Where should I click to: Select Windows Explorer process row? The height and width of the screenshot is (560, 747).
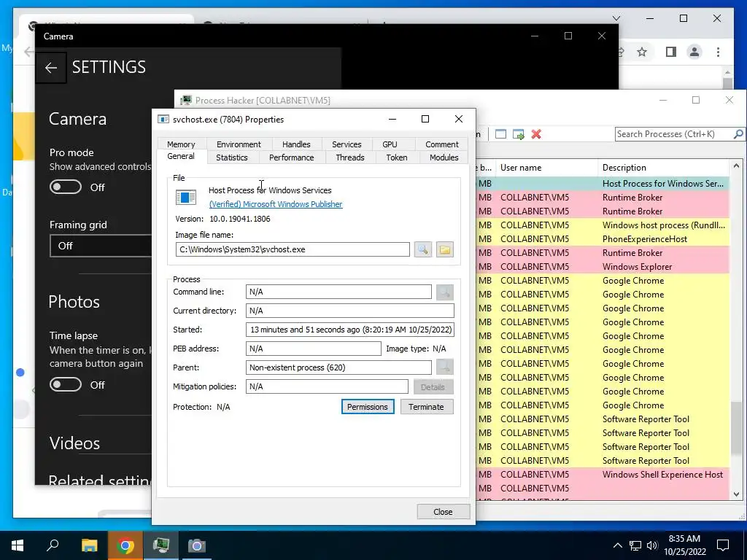coord(603,267)
